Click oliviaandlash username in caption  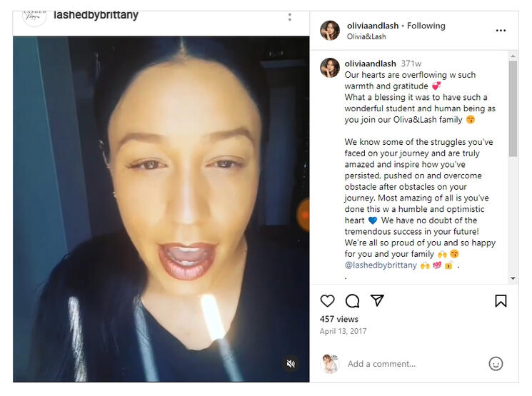(370, 64)
